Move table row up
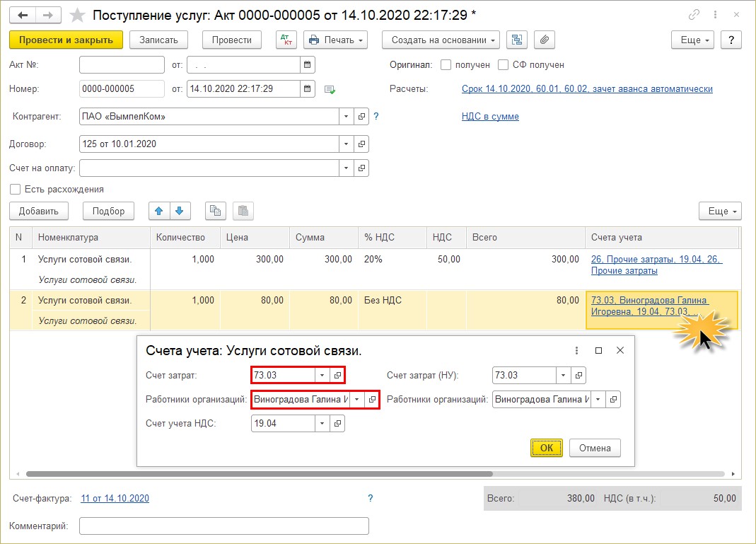756x544 pixels. (159, 211)
